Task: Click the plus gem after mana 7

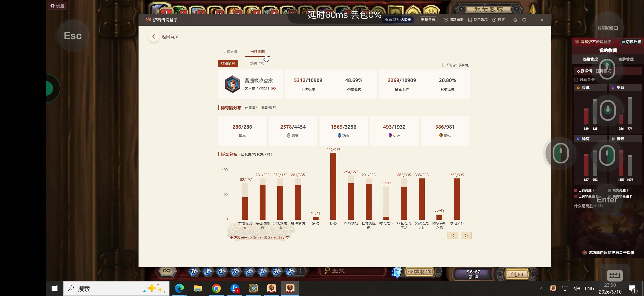Action: pos(300,271)
